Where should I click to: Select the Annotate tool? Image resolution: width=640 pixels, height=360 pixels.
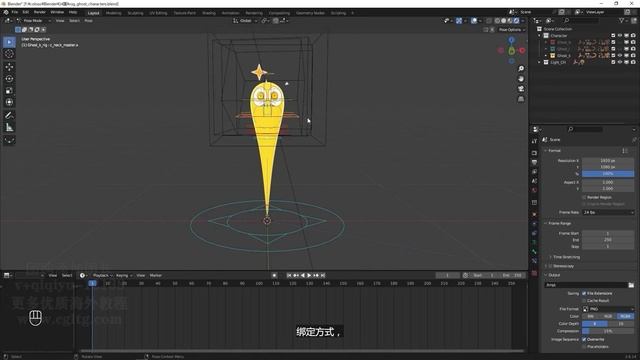coord(9,116)
